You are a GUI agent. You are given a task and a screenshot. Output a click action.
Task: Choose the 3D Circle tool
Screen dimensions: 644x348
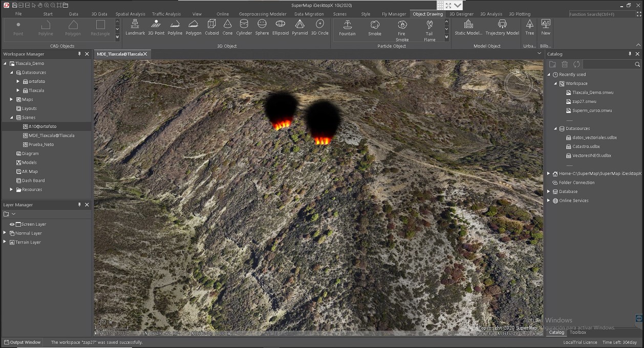[320, 27]
